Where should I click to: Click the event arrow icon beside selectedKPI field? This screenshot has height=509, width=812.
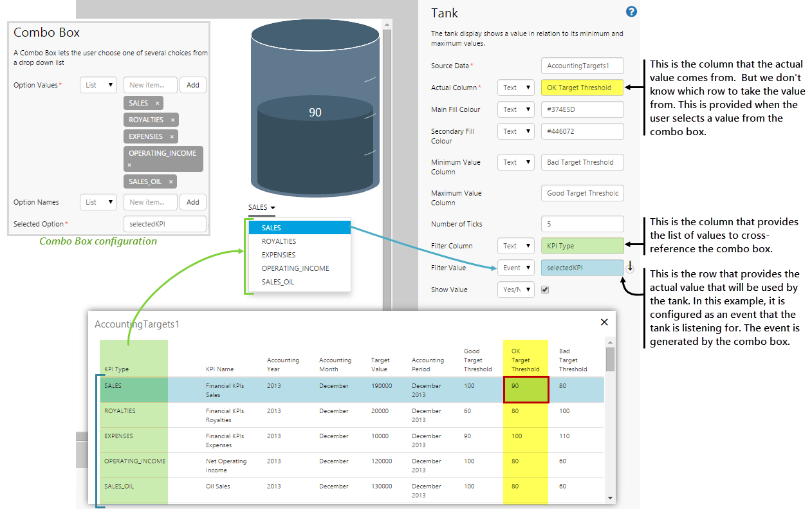(x=629, y=268)
